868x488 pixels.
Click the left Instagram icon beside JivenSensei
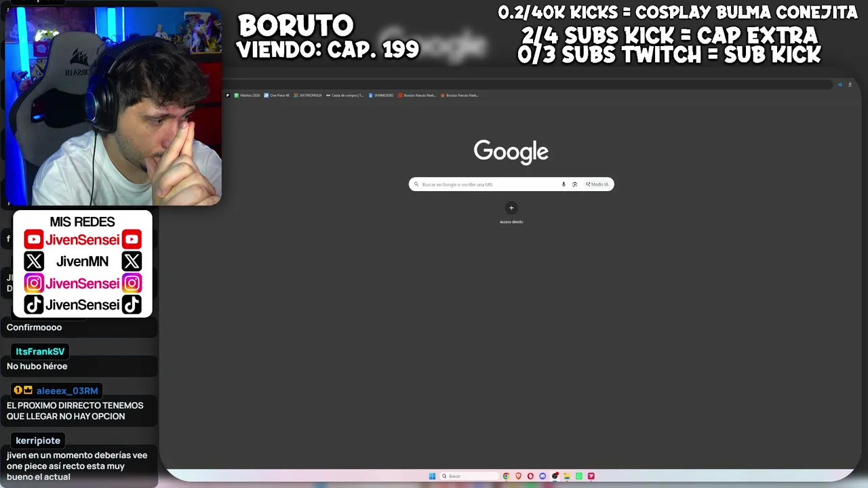point(34,283)
